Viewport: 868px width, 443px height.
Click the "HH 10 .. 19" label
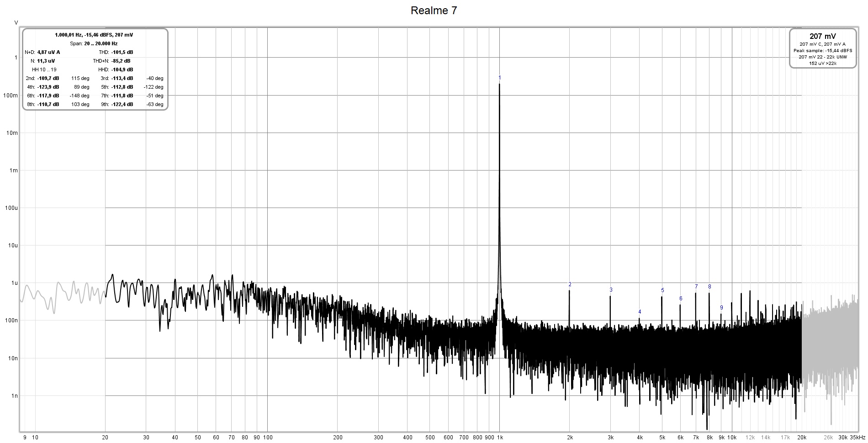click(x=44, y=69)
